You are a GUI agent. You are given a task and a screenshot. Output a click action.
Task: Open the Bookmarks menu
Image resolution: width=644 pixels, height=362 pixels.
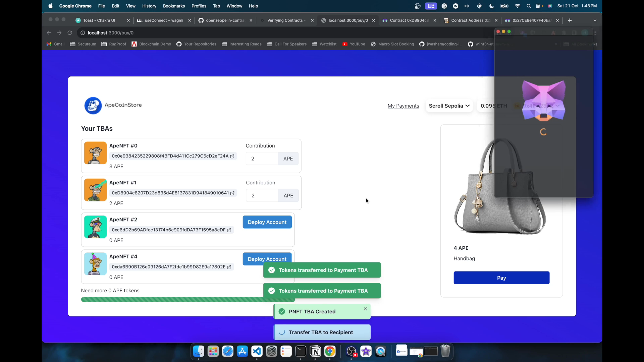pyautogui.click(x=174, y=6)
